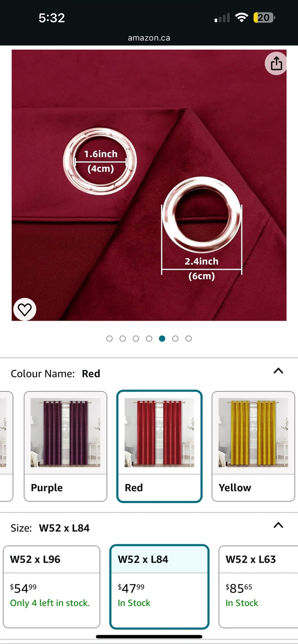Viewport: 298px width, 644px height.
Task: Select the first image pagination dot
Action: point(110,339)
